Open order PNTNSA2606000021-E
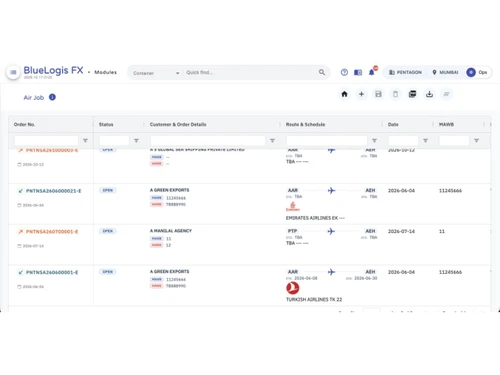This screenshot has width=500, height=375. tap(54, 191)
